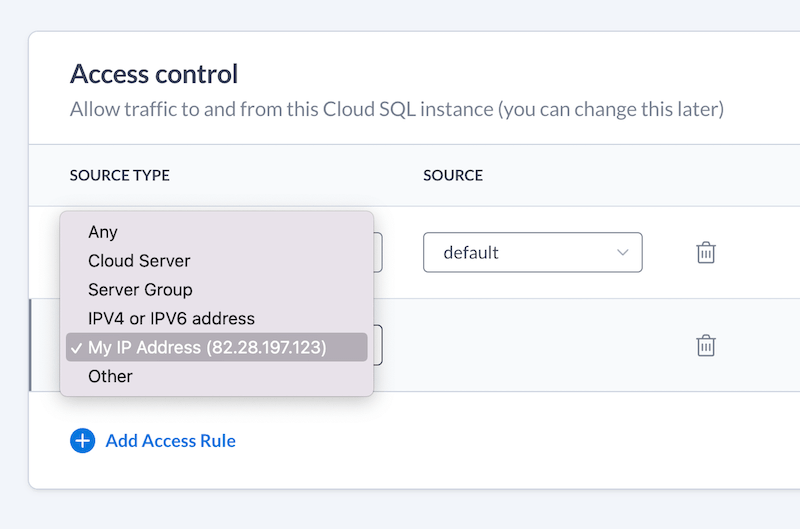Click first row source type select edge
The image size is (800, 529).
click(378, 253)
